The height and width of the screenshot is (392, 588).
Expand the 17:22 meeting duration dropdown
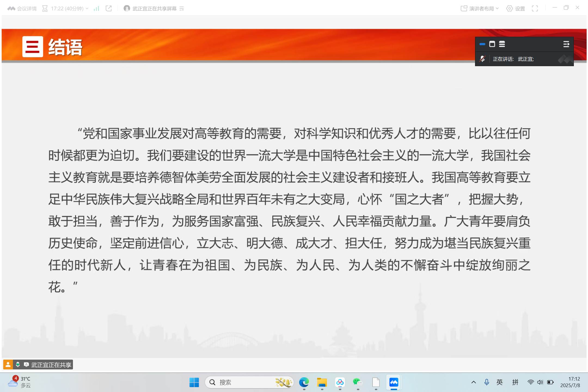click(87, 8)
